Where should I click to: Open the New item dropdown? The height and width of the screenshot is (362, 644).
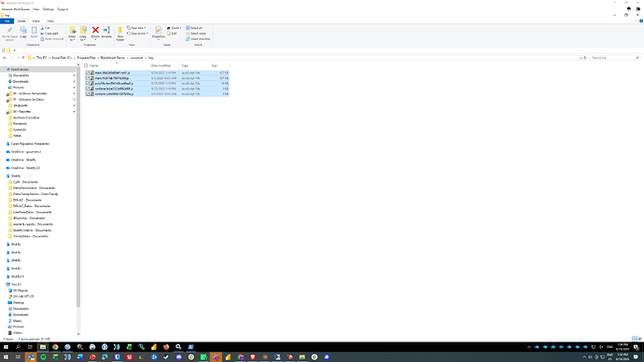point(136,28)
